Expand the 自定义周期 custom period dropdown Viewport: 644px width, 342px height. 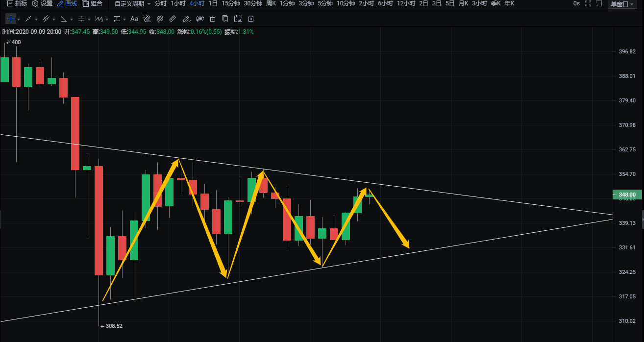(132, 3)
